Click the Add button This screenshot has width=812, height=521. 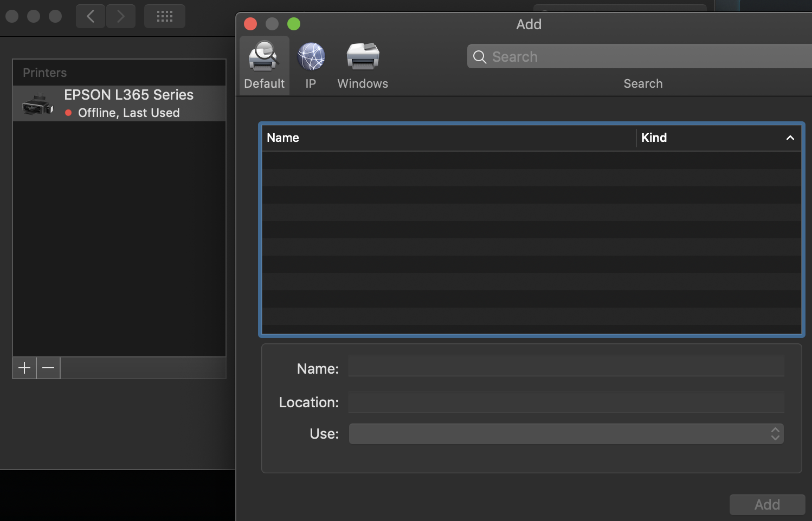(767, 504)
